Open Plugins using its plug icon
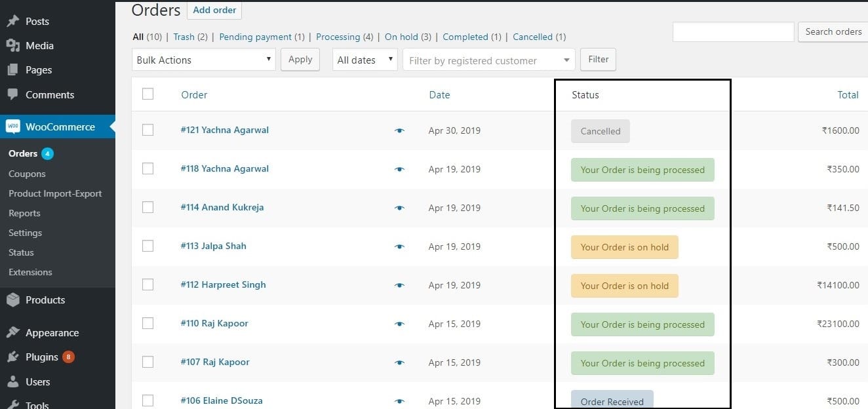 coord(14,357)
